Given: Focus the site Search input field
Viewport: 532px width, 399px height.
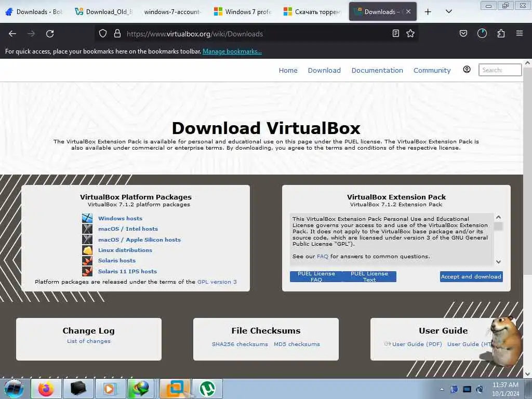Looking at the screenshot, I should (x=500, y=70).
